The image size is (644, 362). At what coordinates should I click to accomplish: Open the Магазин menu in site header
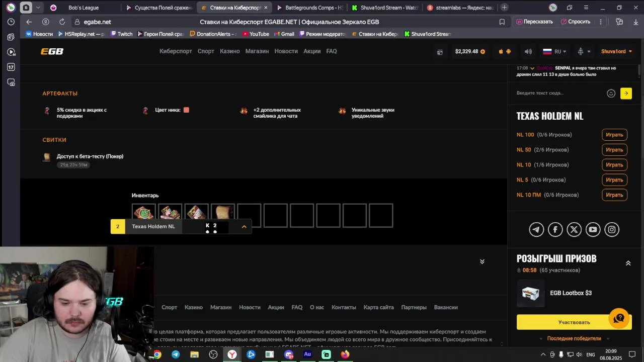[x=257, y=51]
